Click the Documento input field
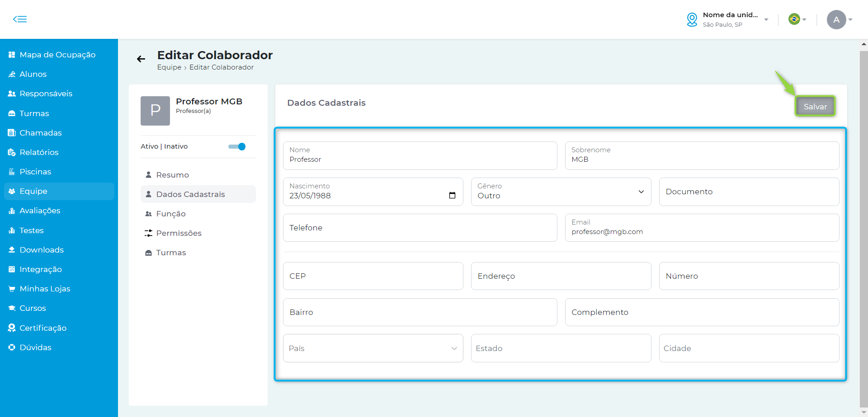This screenshot has width=868, height=417. pyautogui.click(x=749, y=192)
